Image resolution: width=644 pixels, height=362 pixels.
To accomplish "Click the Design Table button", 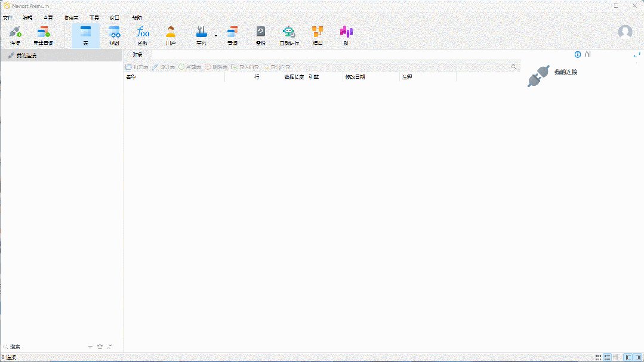I will pyautogui.click(x=163, y=67).
